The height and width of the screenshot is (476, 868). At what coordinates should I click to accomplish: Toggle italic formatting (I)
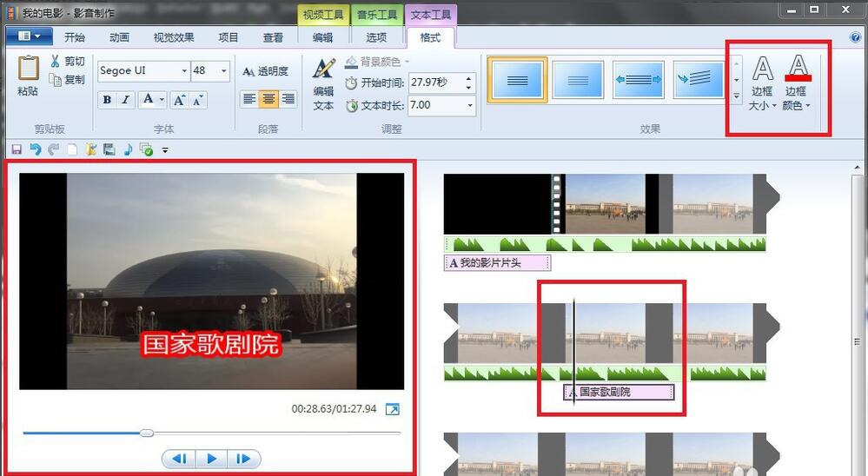126,100
